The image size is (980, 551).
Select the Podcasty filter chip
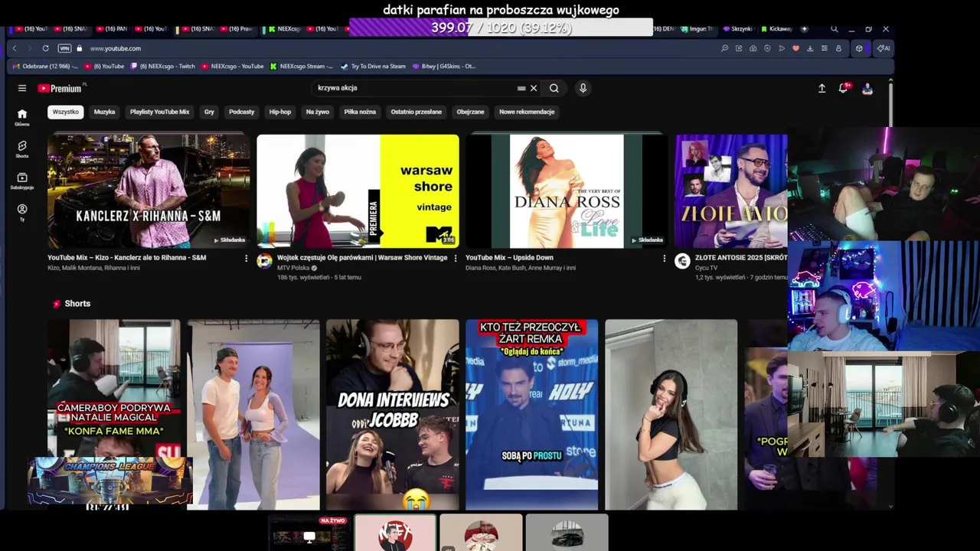pos(241,112)
